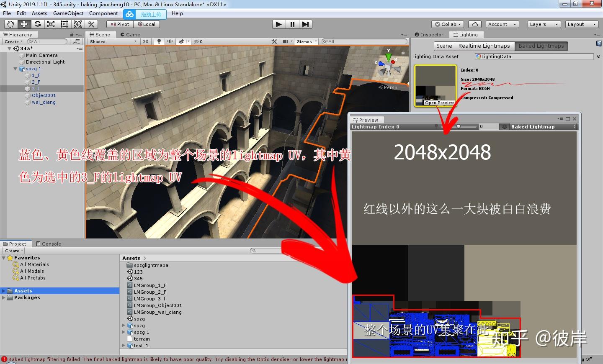Open the Component menu
Image resolution: width=603 pixels, height=364 pixels.
coord(103,13)
